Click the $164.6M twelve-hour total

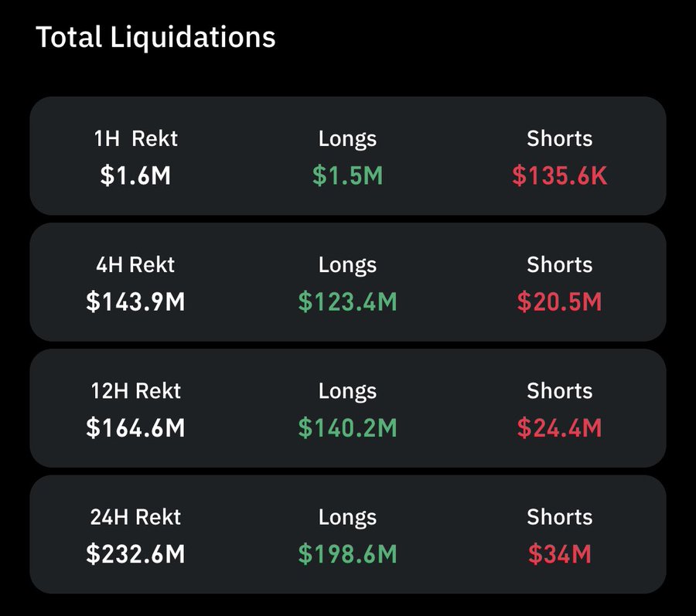click(x=135, y=428)
